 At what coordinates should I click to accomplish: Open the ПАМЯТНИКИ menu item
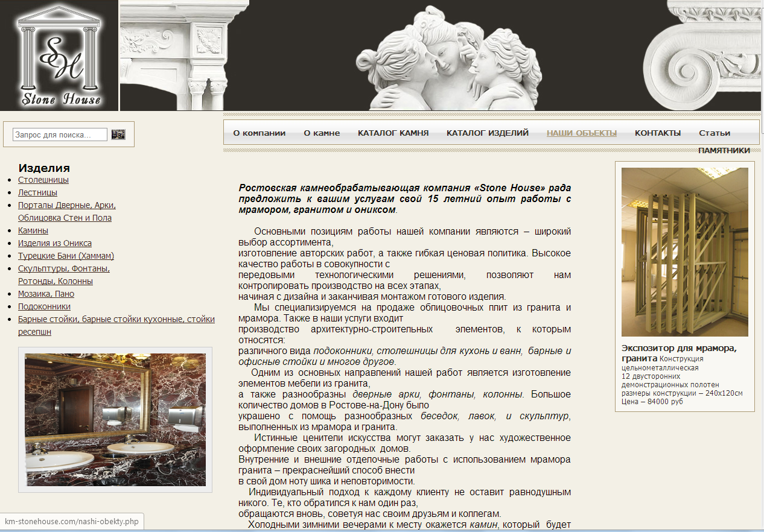724,150
